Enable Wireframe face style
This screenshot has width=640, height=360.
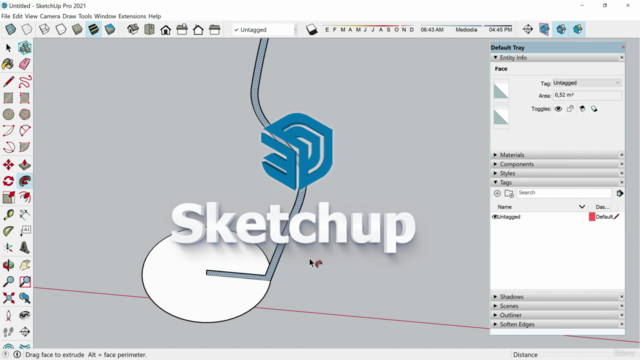tap(44, 29)
